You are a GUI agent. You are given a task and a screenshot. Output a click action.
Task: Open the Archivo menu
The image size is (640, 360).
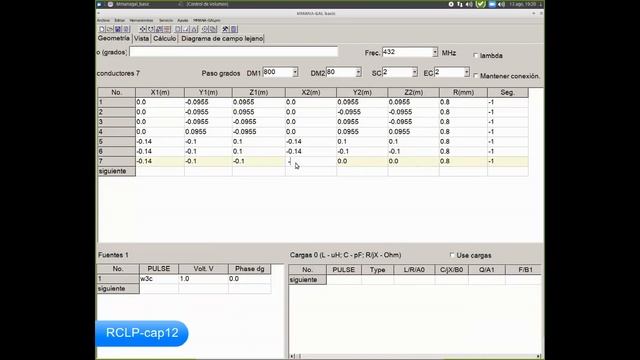103,20
